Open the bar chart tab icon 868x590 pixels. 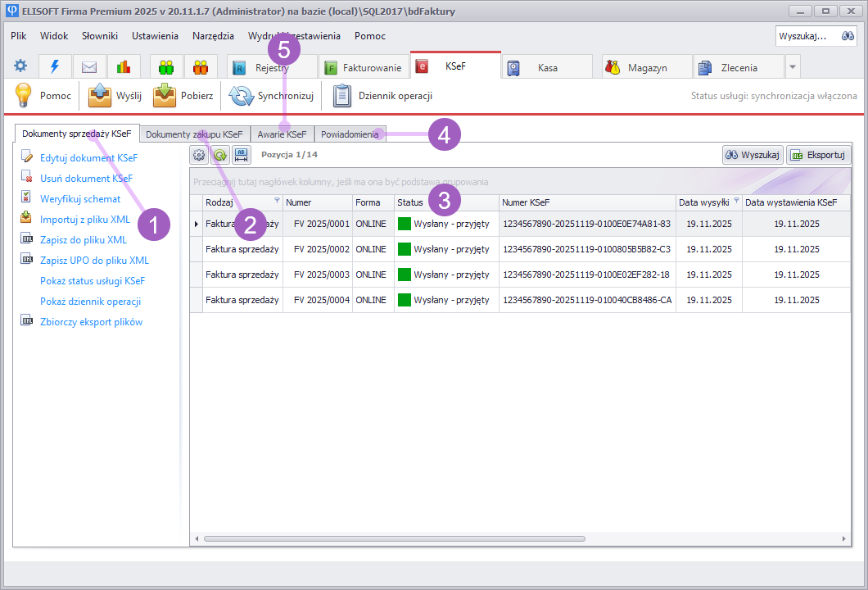(x=124, y=67)
